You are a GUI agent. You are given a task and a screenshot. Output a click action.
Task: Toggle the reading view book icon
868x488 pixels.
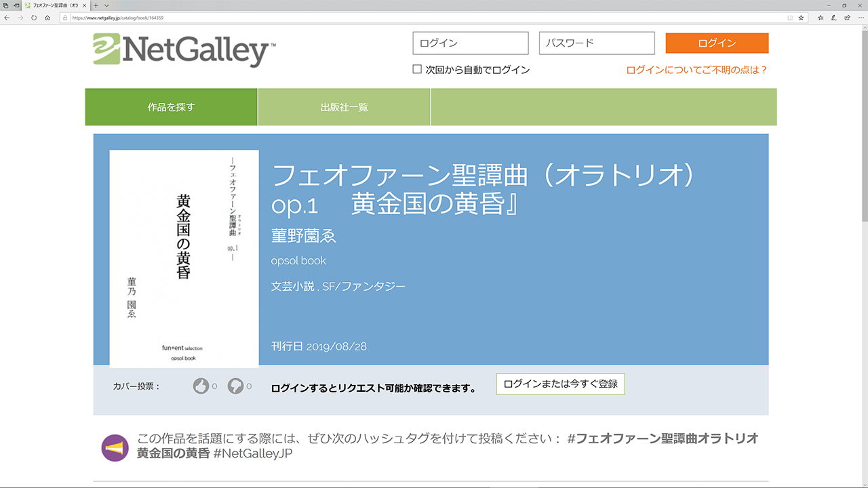pos(790,18)
